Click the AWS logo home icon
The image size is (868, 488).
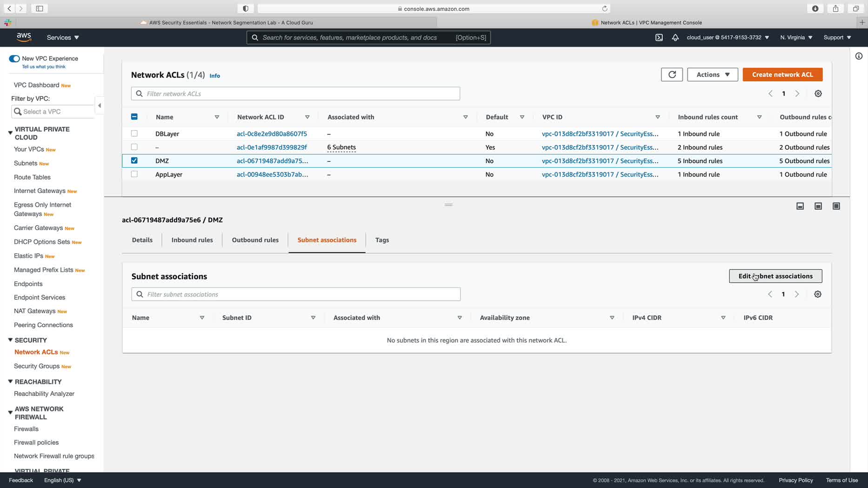[24, 37]
